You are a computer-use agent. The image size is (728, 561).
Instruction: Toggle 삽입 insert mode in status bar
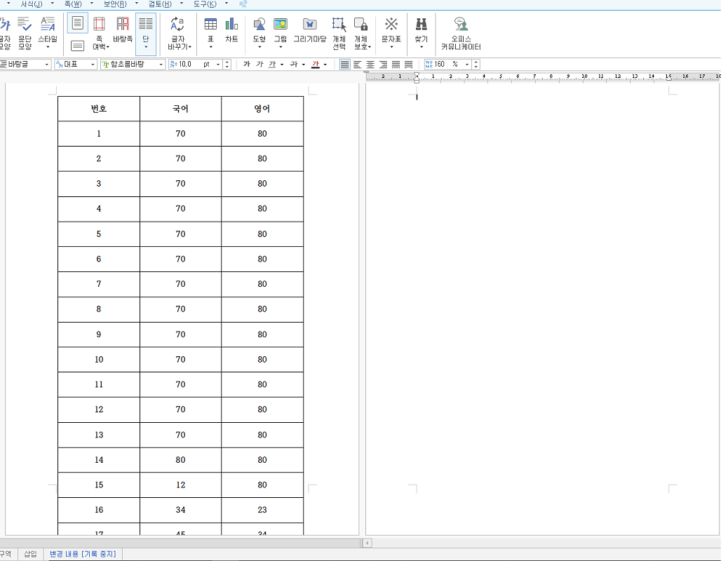click(x=30, y=553)
